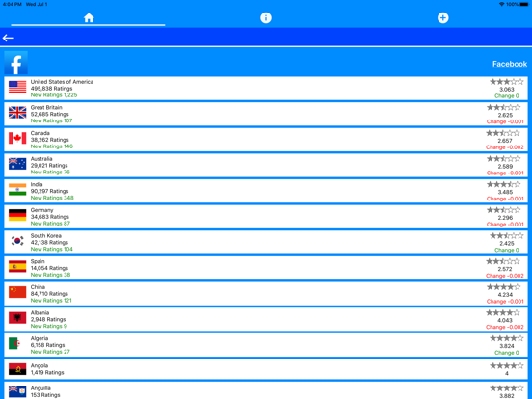Viewport: 532px width, 399px height.
Task: Select the star rating for Canada
Action: click(503, 133)
